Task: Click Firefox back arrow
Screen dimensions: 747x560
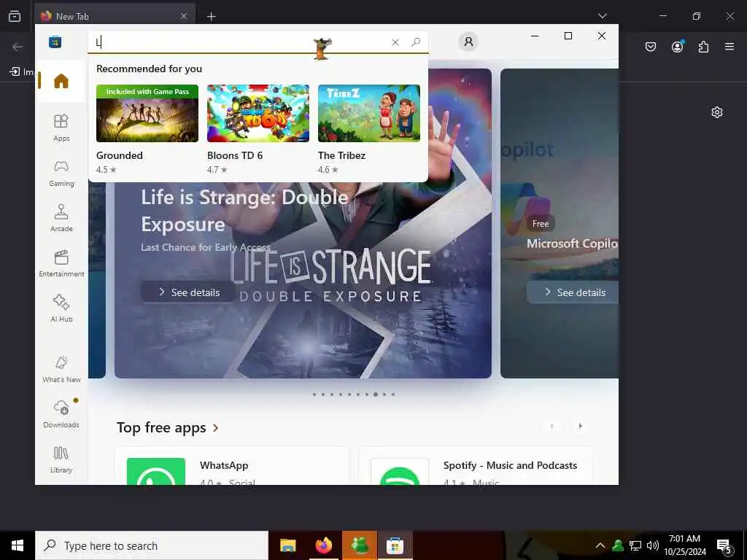Action: click(x=18, y=47)
